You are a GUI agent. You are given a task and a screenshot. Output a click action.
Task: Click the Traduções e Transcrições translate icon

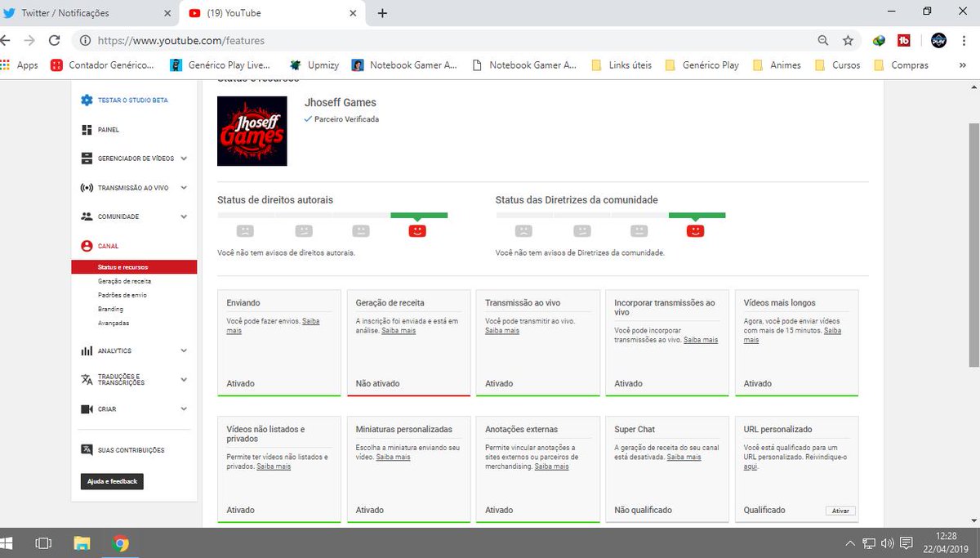pos(87,380)
